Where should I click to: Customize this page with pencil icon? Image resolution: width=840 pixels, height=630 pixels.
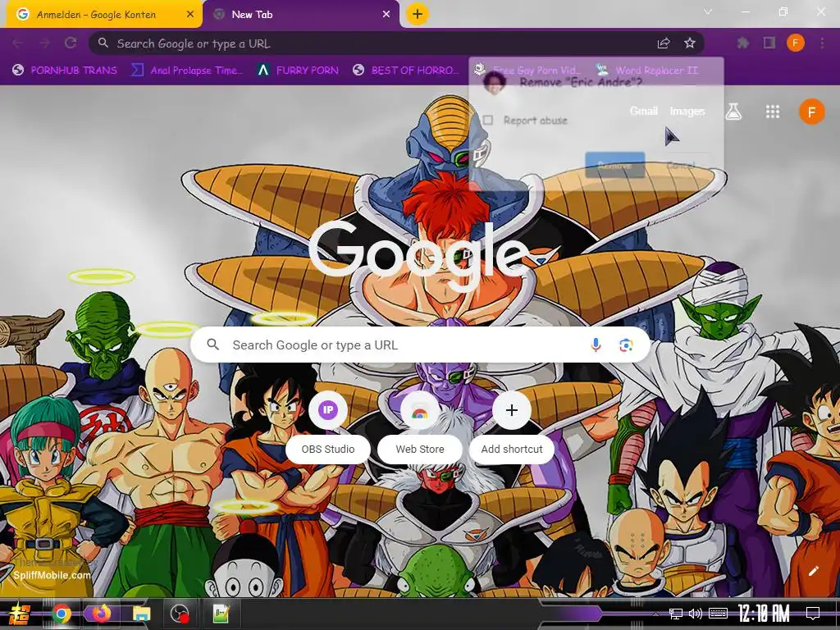tap(814, 571)
